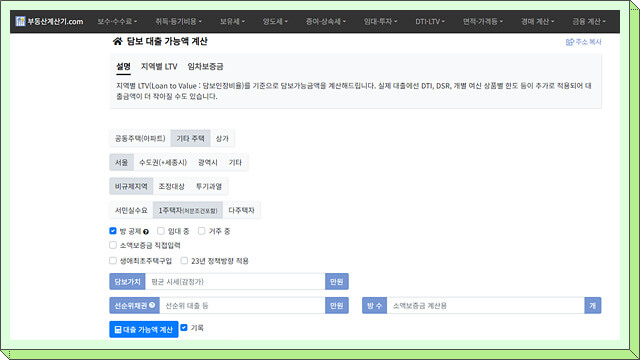Choose 광역시 region

click(x=208, y=162)
